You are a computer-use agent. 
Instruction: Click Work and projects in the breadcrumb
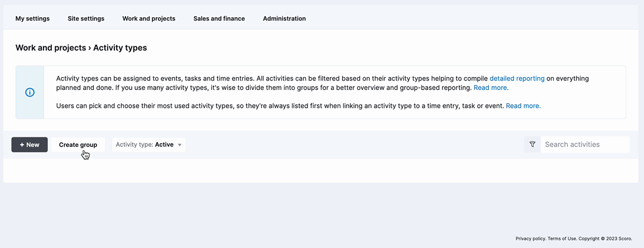(x=51, y=47)
